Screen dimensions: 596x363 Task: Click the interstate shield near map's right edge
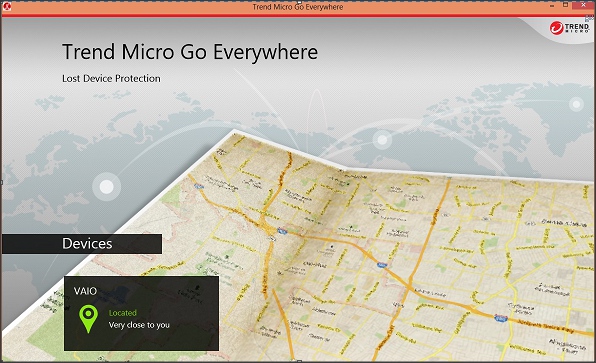point(501,318)
